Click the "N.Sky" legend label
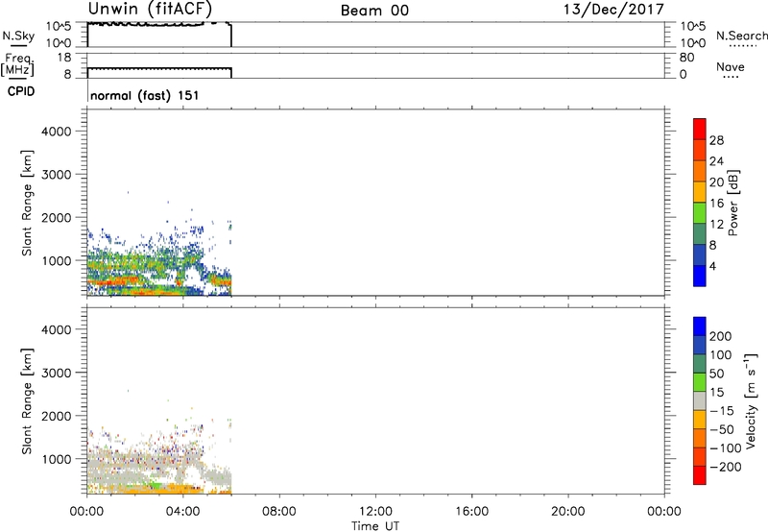Viewport: 768px width, 532px height. [18, 36]
